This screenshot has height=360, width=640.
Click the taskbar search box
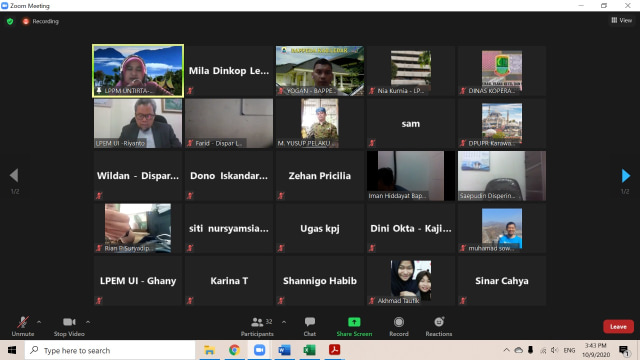tap(110, 350)
